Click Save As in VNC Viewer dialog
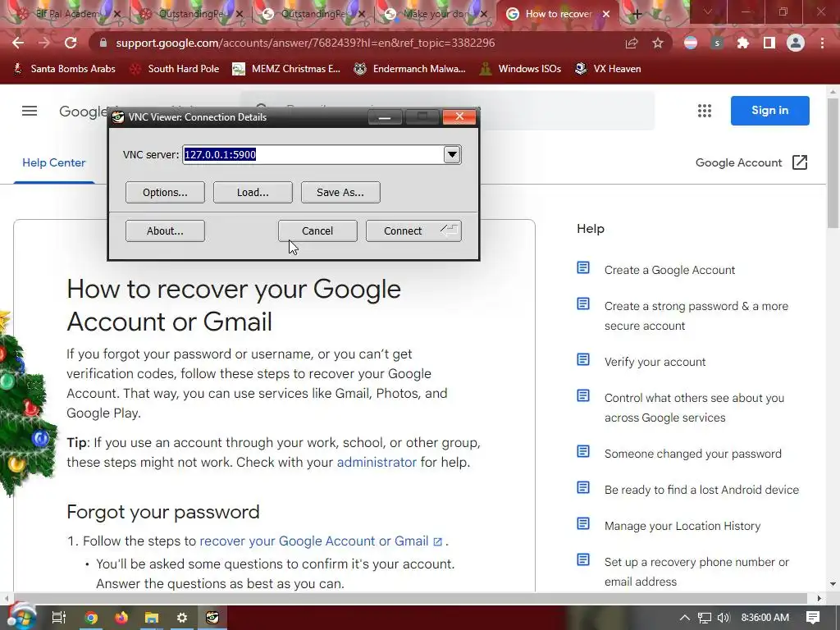 pos(340,192)
